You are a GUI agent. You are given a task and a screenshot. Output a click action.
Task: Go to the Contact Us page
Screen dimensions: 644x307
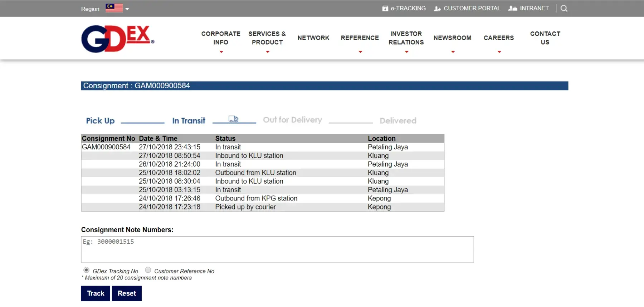pyautogui.click(x=545, y=38)
